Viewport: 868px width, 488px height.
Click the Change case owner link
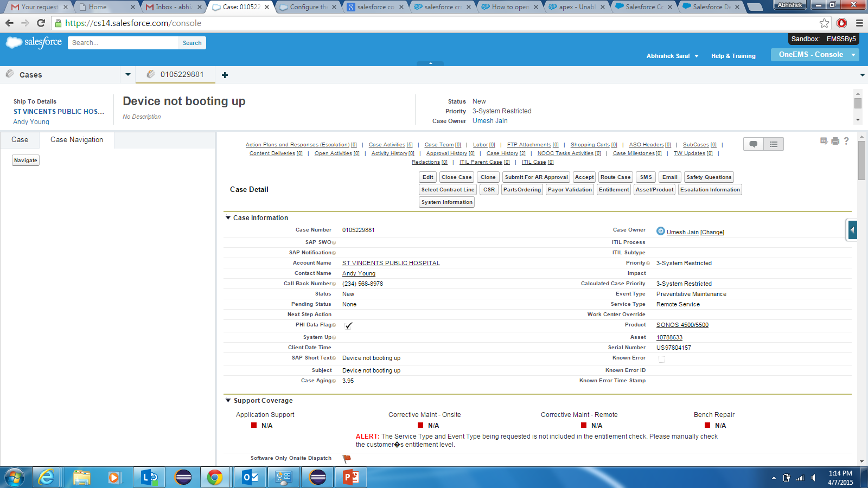(712, 232)
